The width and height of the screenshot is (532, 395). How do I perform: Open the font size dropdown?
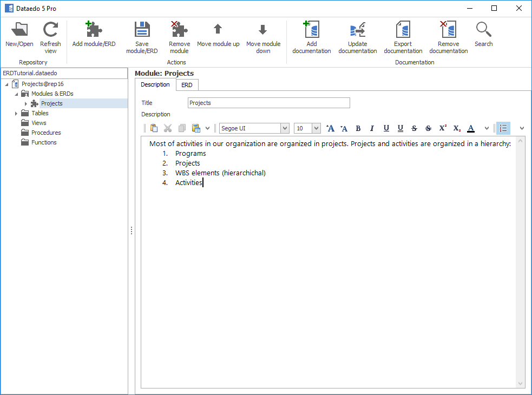(x=316, y=128)
